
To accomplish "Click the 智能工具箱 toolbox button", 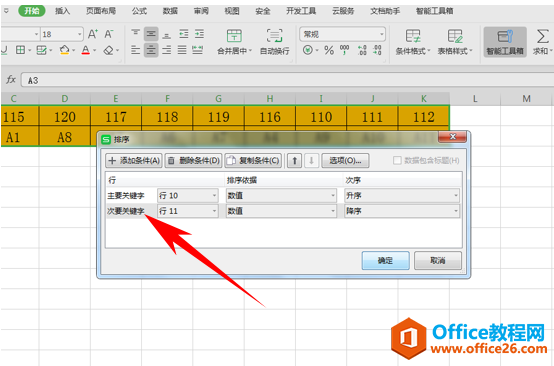I will click(x=505, y=42).
